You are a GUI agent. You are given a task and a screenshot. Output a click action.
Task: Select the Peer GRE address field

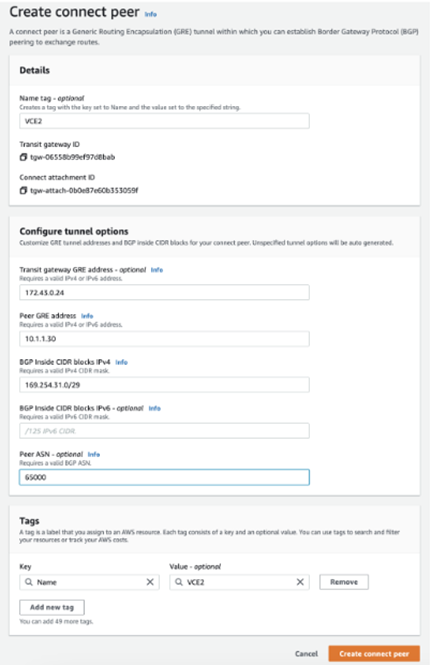pyautogui.click(x=164, y=339)
